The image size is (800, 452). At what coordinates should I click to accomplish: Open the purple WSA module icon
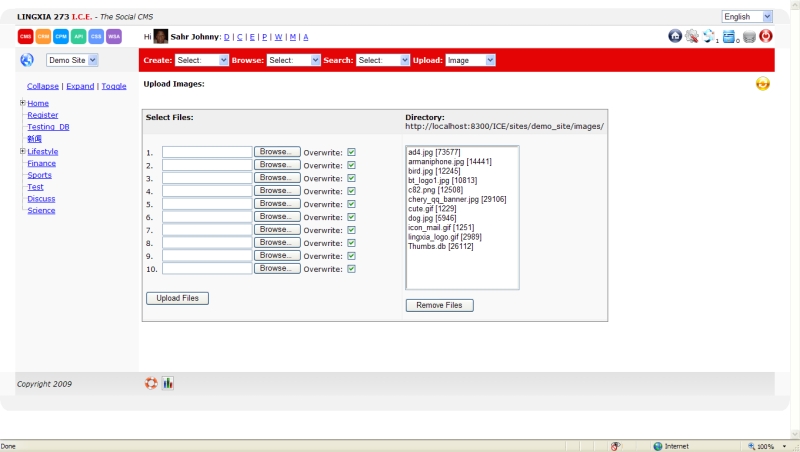pos(114,37)
